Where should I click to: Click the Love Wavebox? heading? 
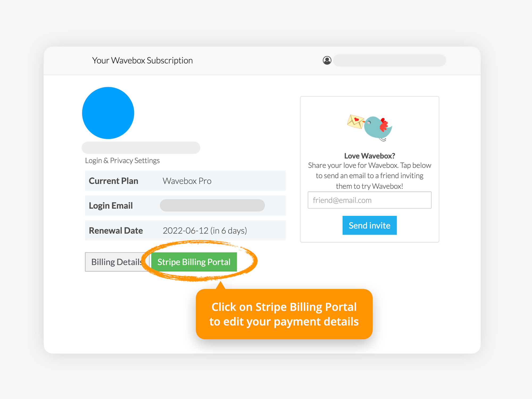(369, 156)
